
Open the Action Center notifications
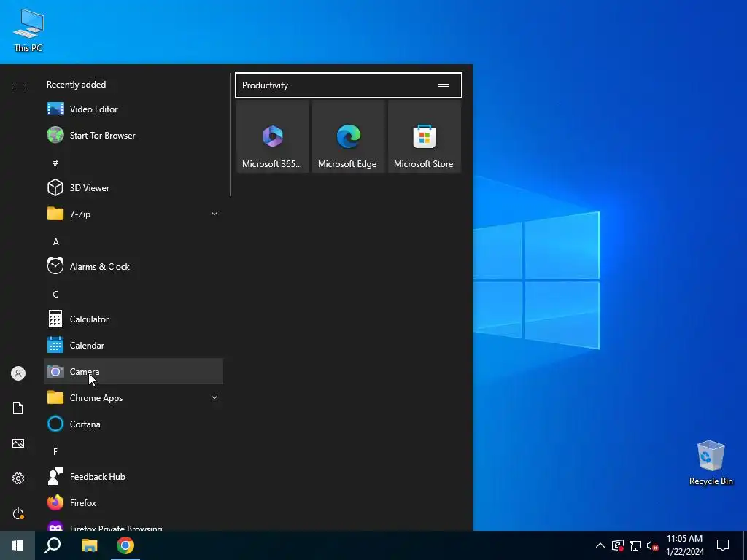(723, 545)
